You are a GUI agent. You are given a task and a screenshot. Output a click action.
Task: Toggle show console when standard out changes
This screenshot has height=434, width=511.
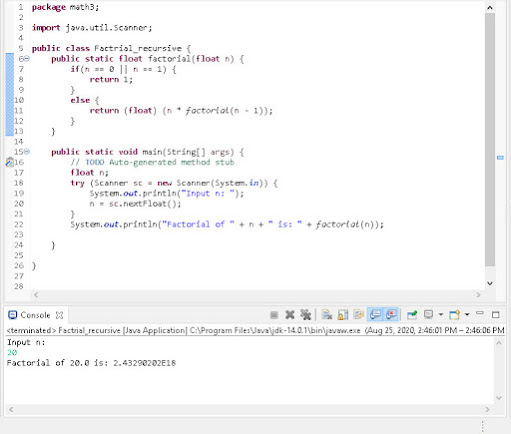tap(375, 315)
